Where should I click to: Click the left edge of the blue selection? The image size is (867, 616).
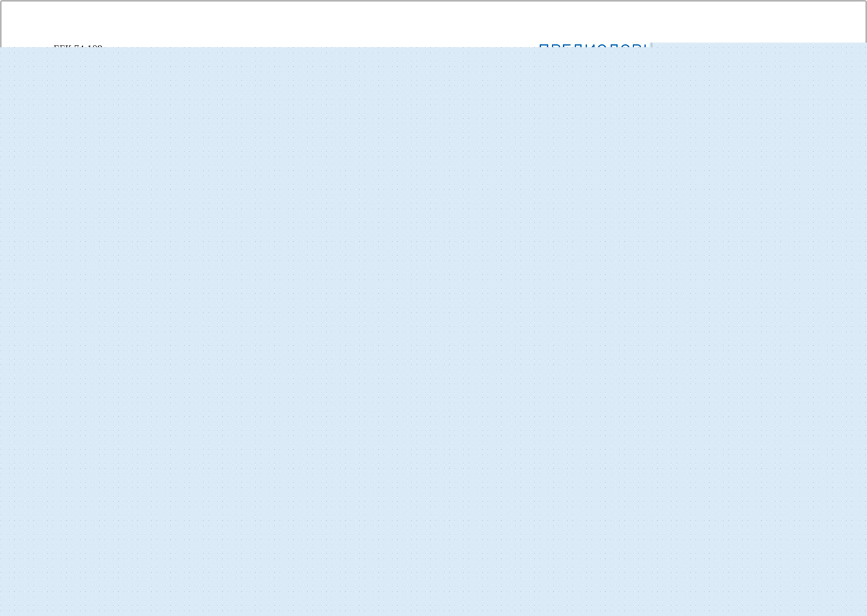(x=2, y=331)
